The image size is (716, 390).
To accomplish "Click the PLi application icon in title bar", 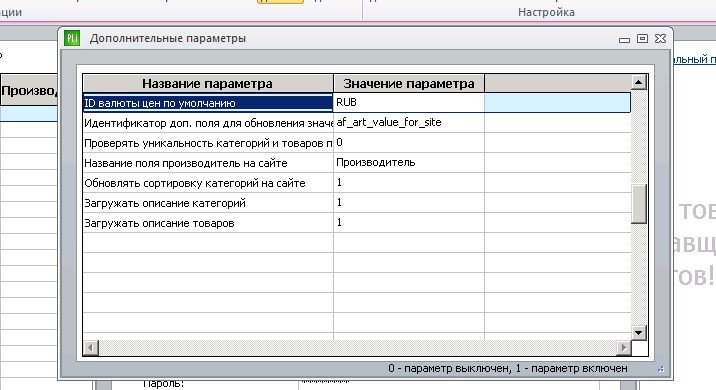I will [x=72, y=38].
